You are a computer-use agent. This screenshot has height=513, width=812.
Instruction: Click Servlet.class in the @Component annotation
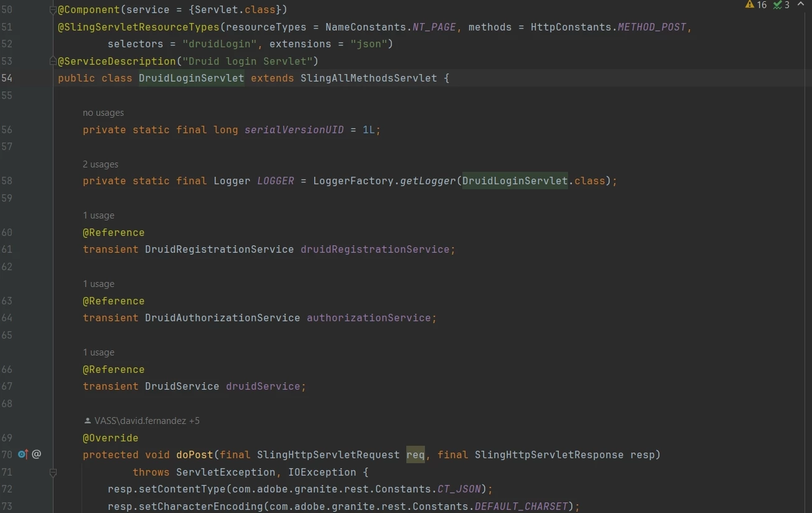tap(235, 10)
